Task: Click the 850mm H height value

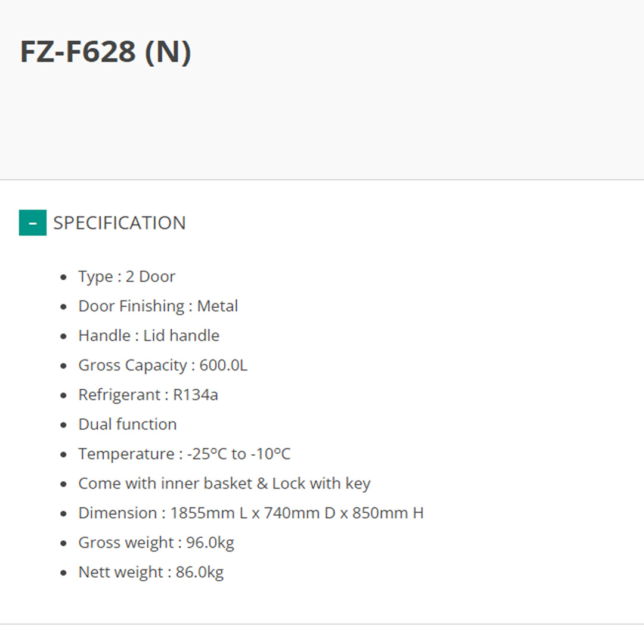Action: point(388,513)
